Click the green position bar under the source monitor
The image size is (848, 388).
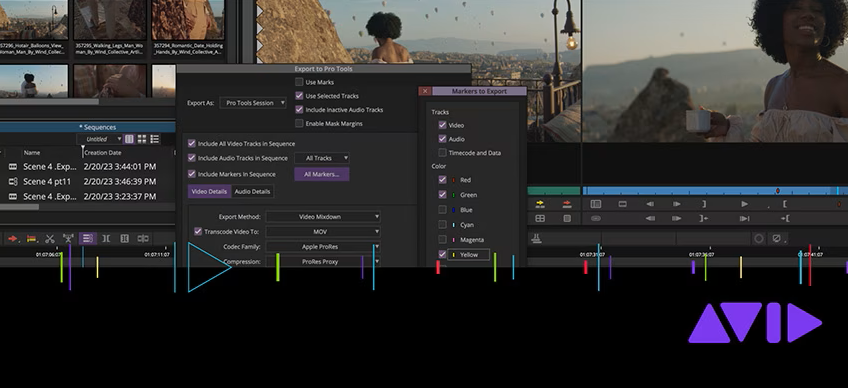[554, 191]
